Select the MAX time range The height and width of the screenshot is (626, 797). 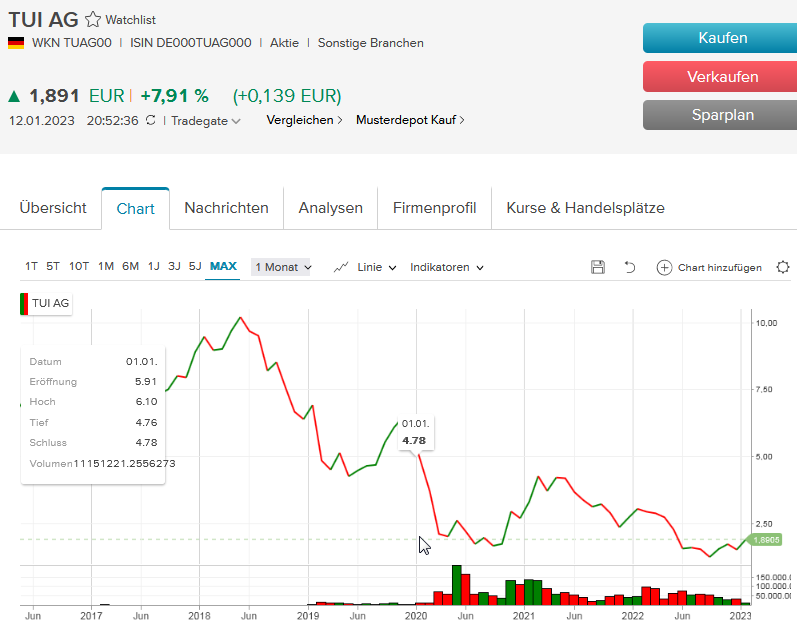click(x=223, y=266)
